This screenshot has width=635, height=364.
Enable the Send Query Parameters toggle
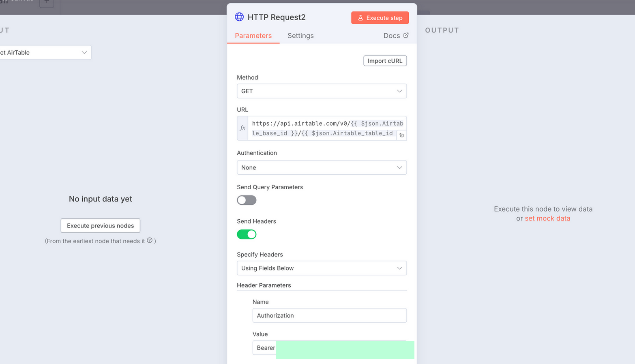(247, 200)
